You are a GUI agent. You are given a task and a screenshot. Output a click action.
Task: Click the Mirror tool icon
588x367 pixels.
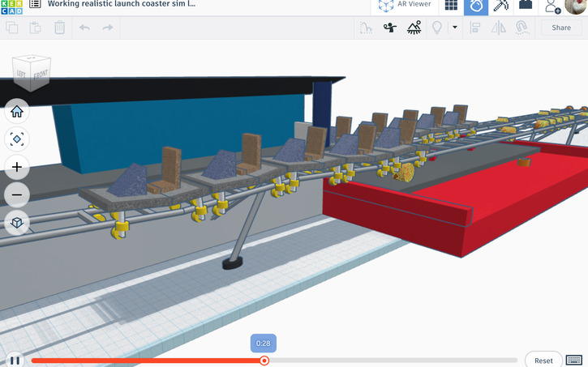[x=498, y=28]
